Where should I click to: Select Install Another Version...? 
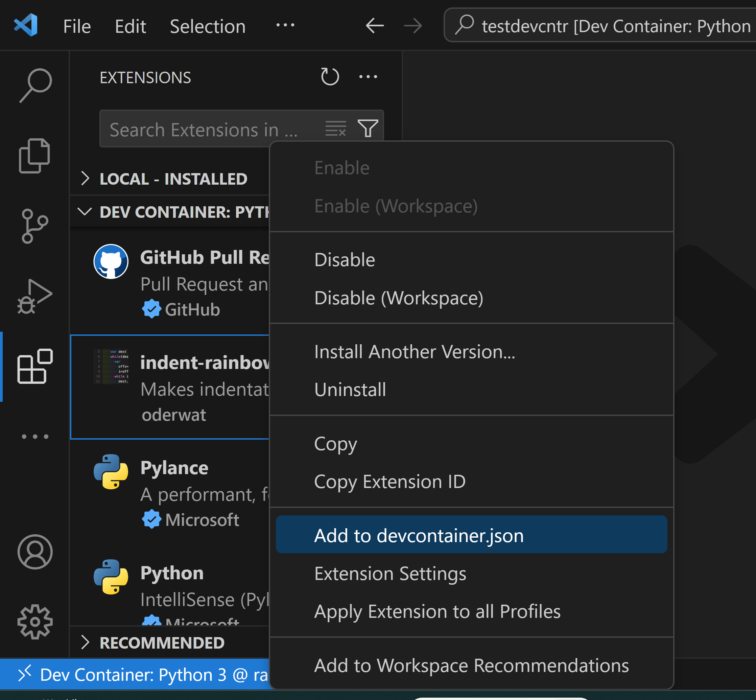tap(471, 351)
